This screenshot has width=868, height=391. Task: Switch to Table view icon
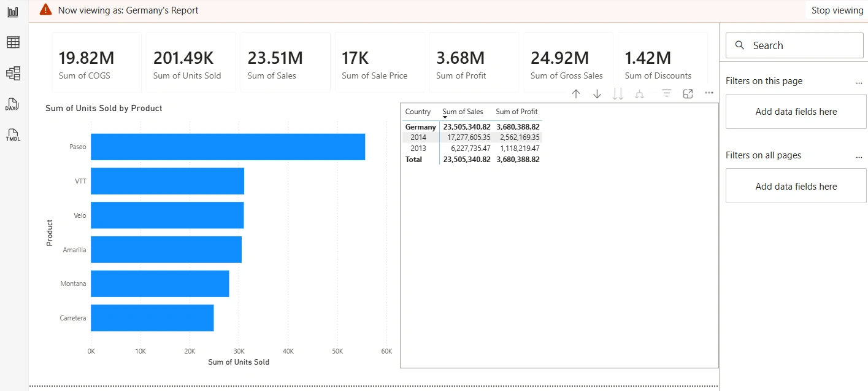tap(13, 42)
